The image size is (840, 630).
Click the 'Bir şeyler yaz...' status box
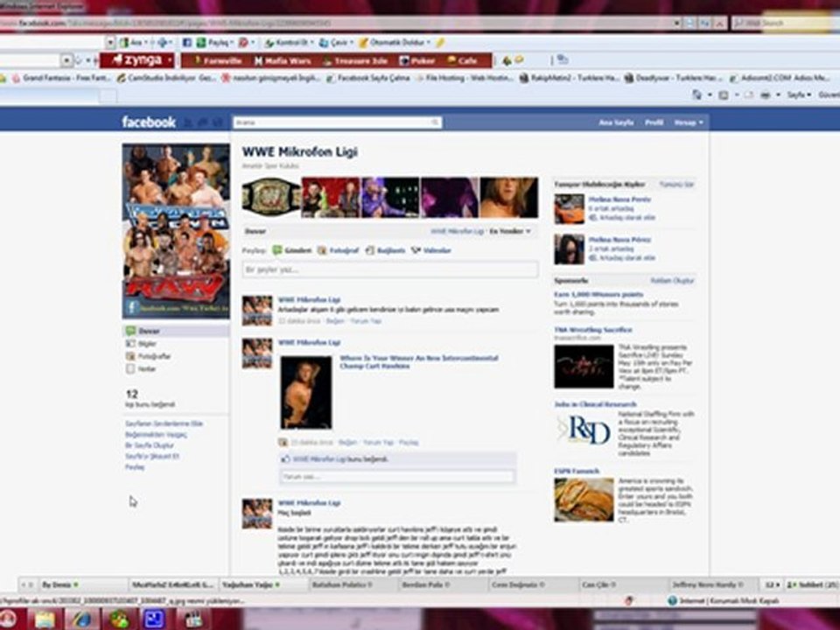pos(390,269)
